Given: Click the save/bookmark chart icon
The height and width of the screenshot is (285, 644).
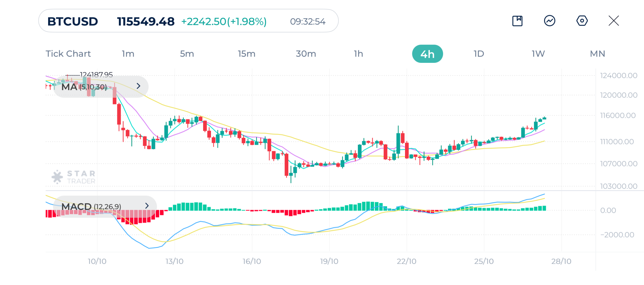Looking at the screenshot, I should pos(517,21).
